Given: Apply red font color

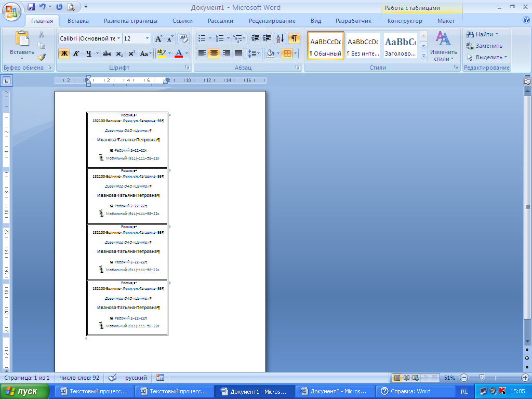Looking at the screenshot, I should click(179, 54).
